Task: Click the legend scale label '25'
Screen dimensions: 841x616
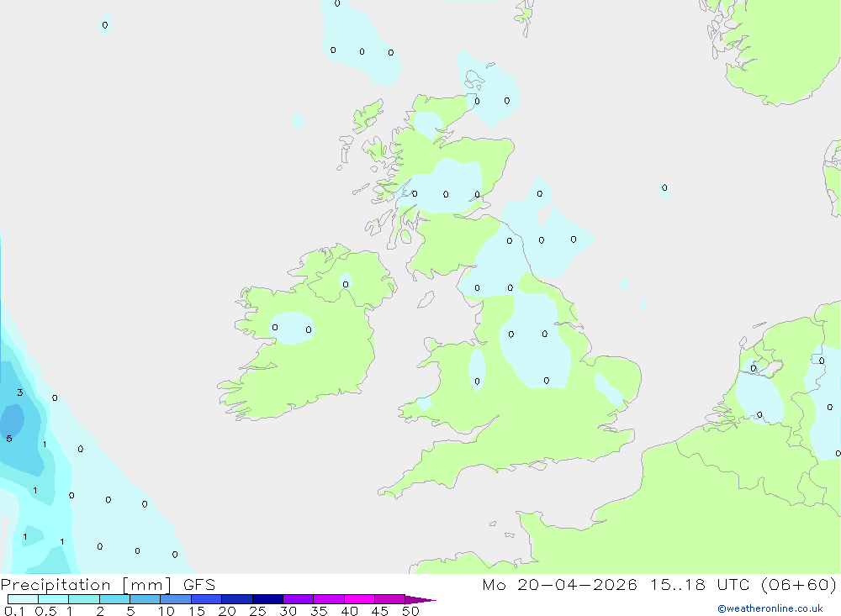Action: 257,611
